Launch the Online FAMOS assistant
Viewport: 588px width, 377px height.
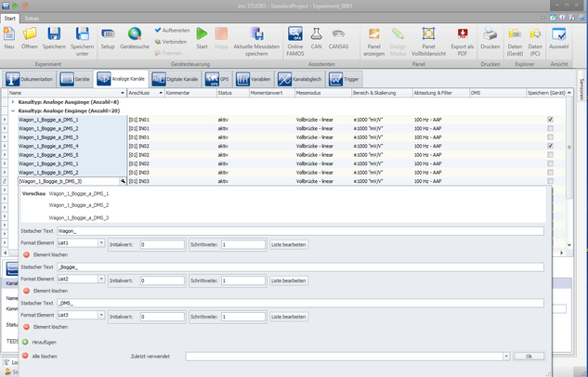pos(295,35)
